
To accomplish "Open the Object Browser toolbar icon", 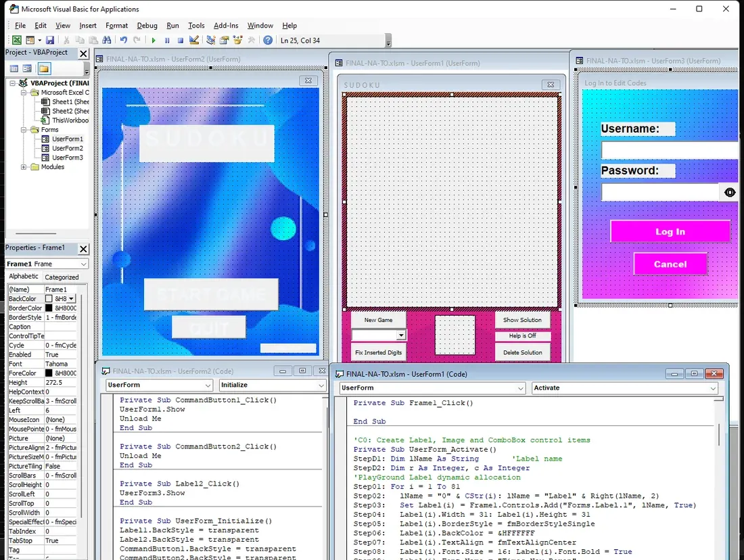I will 237,41.
